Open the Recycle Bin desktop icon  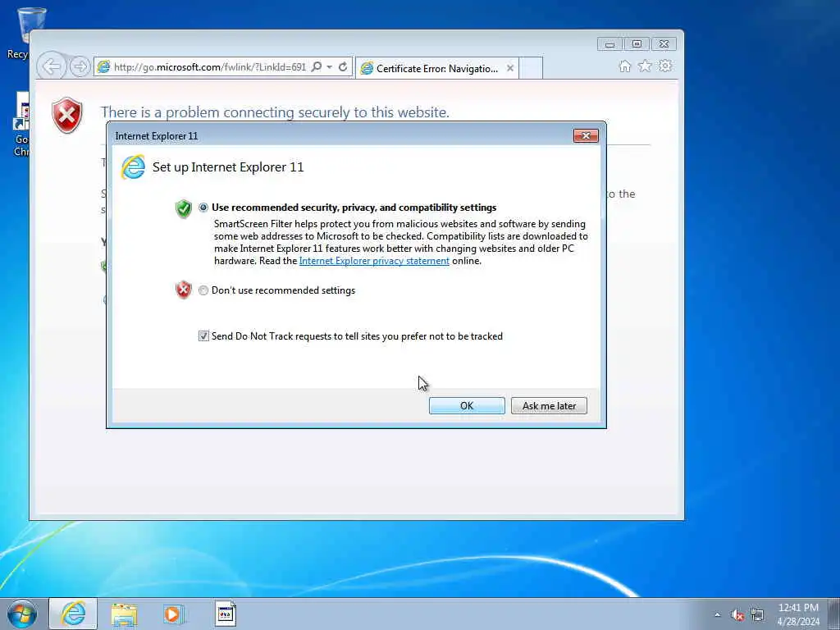[x=25, y=32]
